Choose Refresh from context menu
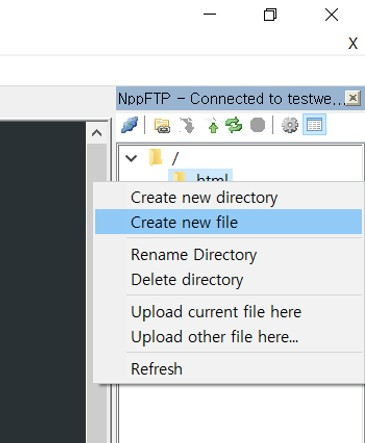Screen dimensions: 365x443 pyautogui.click(x=228, y=369)
